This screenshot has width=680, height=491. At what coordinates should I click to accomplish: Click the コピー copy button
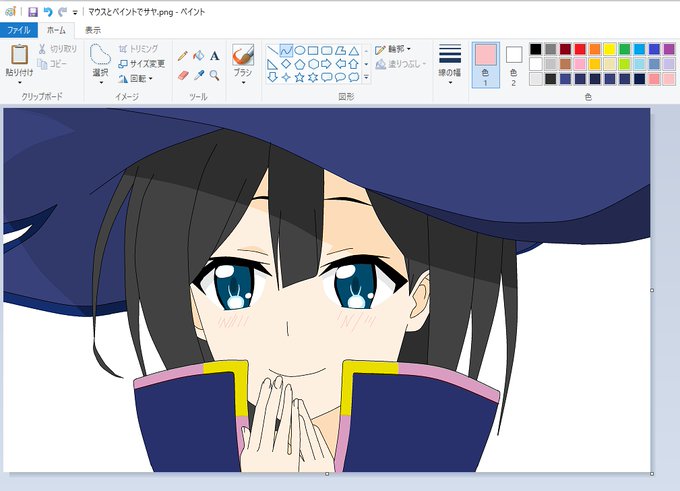pyautogui.click(x=52, y=64)
